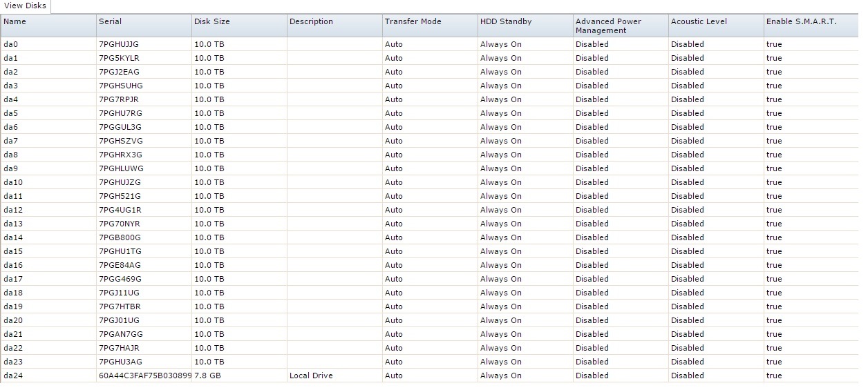Image resolution: width=868 pixels, height=390 pixels.
Task: Select the da9 disk row name
Action: pyautogui.click(x=12, y=168)
